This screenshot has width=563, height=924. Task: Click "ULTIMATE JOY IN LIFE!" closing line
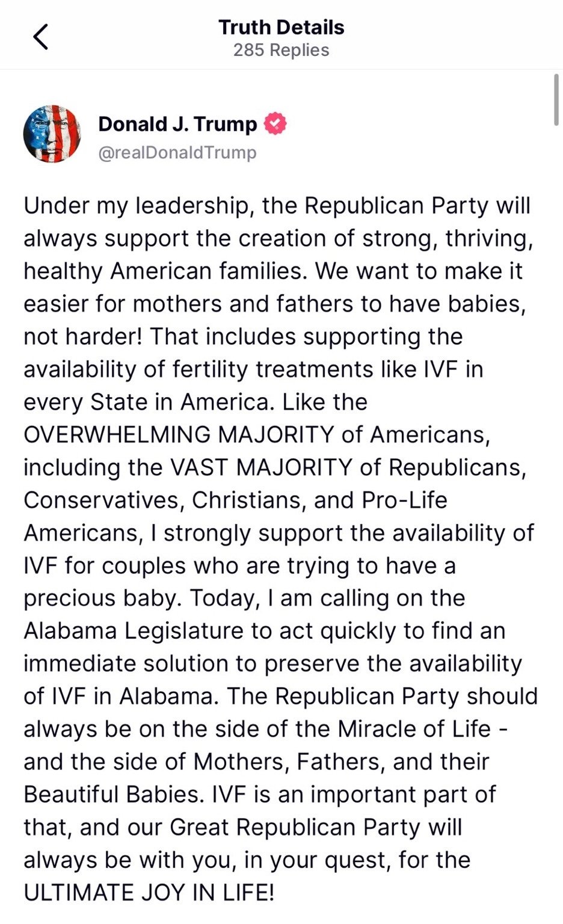tap(149, 892)
